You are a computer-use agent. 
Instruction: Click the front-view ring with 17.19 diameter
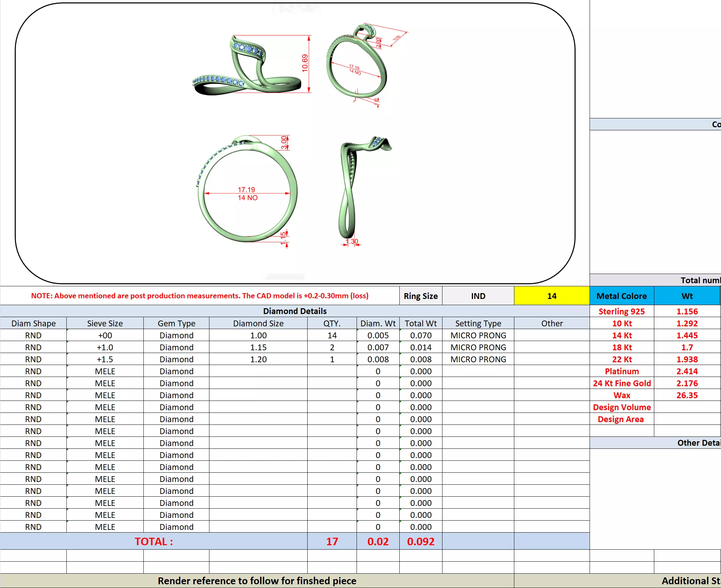pos(247,190)
